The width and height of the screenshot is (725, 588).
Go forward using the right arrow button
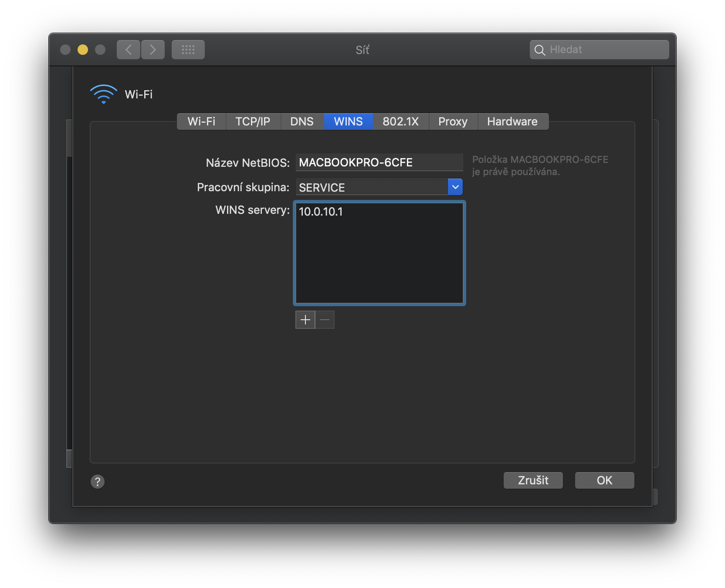coord(153,50)
